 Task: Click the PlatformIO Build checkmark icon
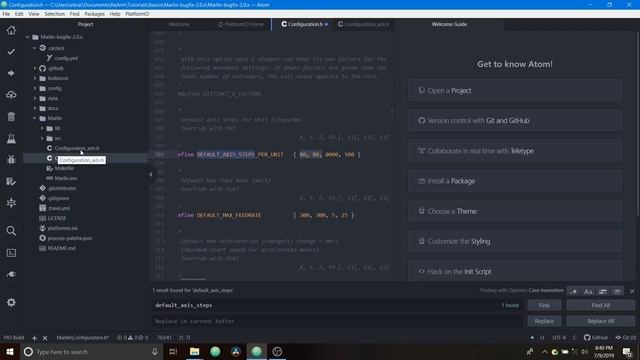coord(11,52)
